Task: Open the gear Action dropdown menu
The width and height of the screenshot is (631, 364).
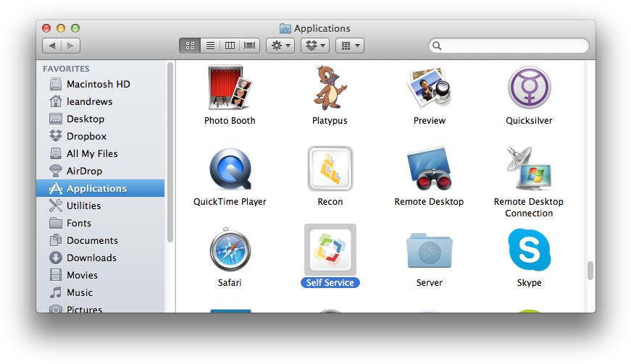Action: (280, 46)
